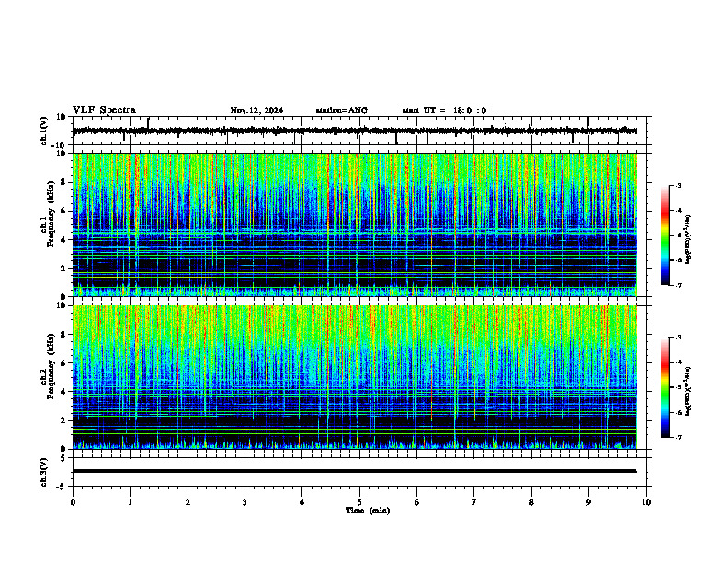Viewport: 728px width, 563px height.
Task: Click time-axis tick label "4"
Action: click(301, 502)
